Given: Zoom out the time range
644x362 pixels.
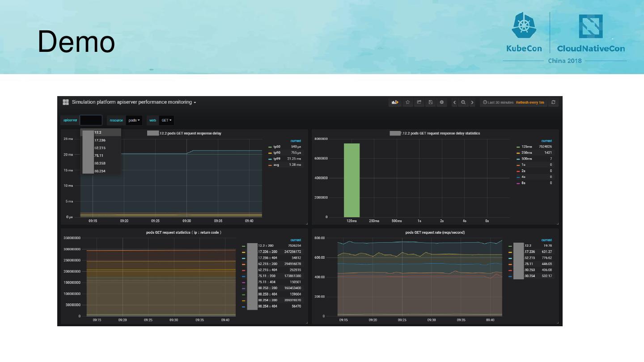Looking at the screenshot, I should pyautogui.click(x=463, y=102).
